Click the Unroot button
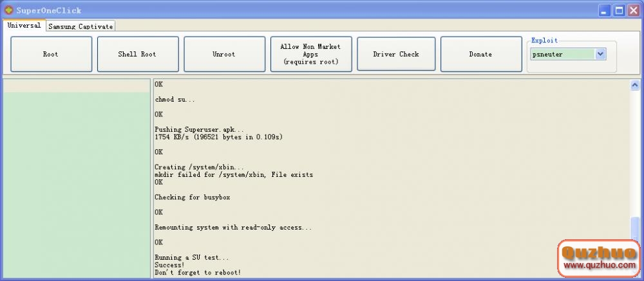The height and width of the screenshot is (281, 644). coord(224,54)
